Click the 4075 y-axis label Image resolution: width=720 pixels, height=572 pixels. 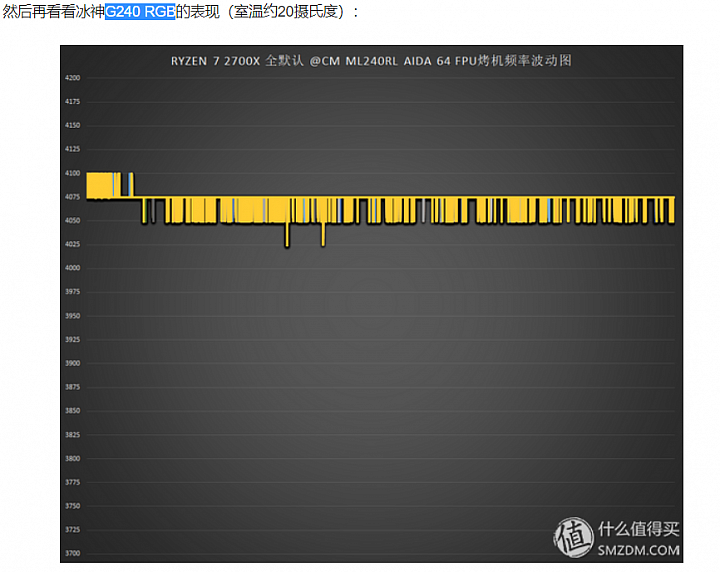point(73,197)
